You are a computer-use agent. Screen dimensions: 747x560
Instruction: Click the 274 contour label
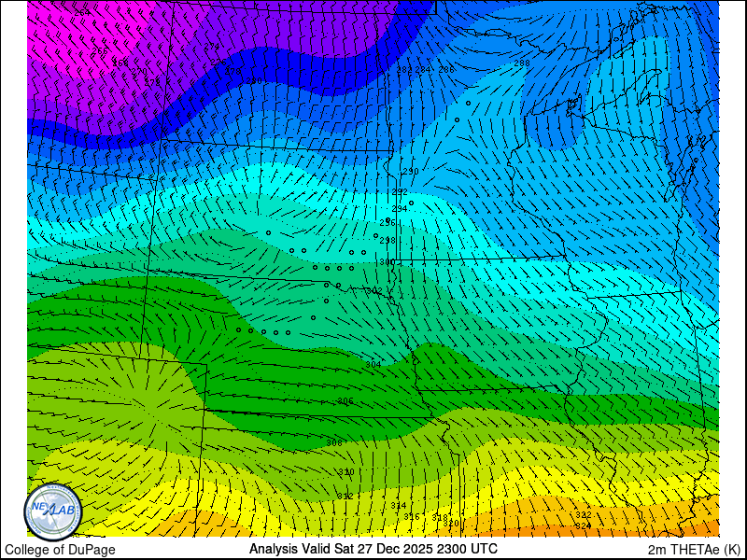coord(212,46)
